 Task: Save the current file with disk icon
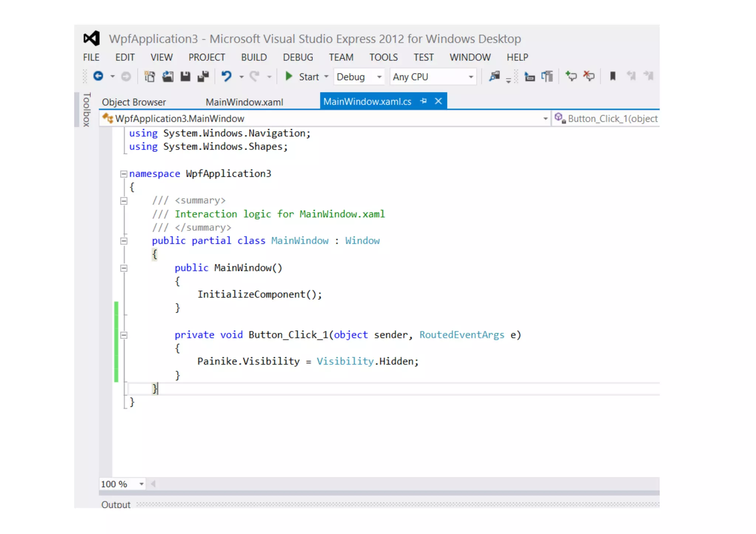coord(185,76)
